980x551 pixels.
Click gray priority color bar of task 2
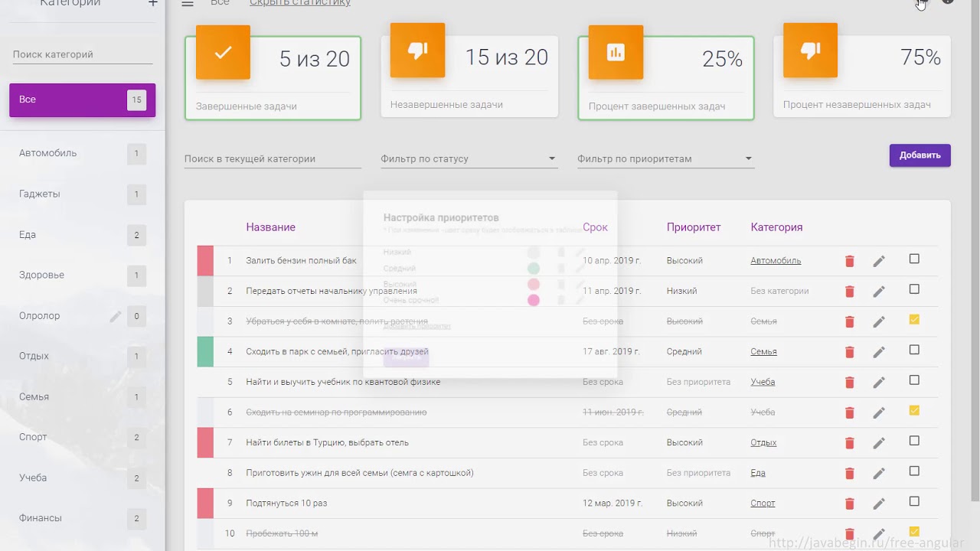[205, 291]
